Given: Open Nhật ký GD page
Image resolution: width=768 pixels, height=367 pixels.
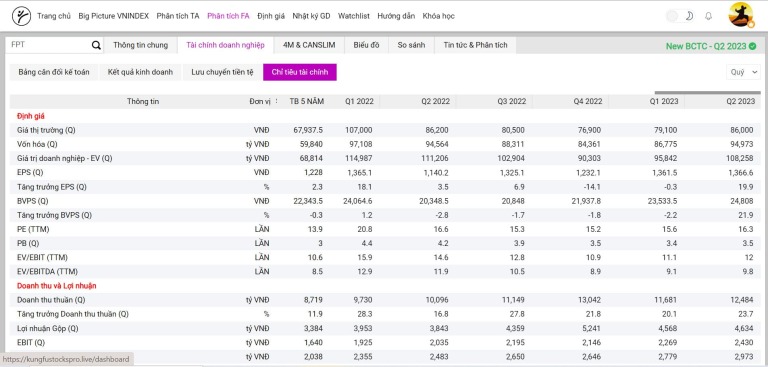Looking at the screenshot, I should (312, 16).
